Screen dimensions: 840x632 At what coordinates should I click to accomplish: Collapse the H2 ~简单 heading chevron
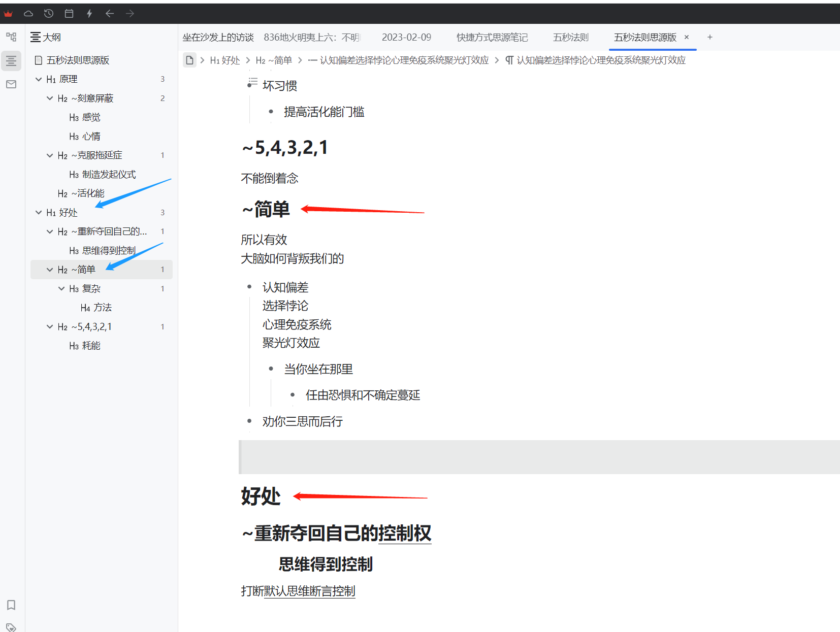tap(50, 269)
